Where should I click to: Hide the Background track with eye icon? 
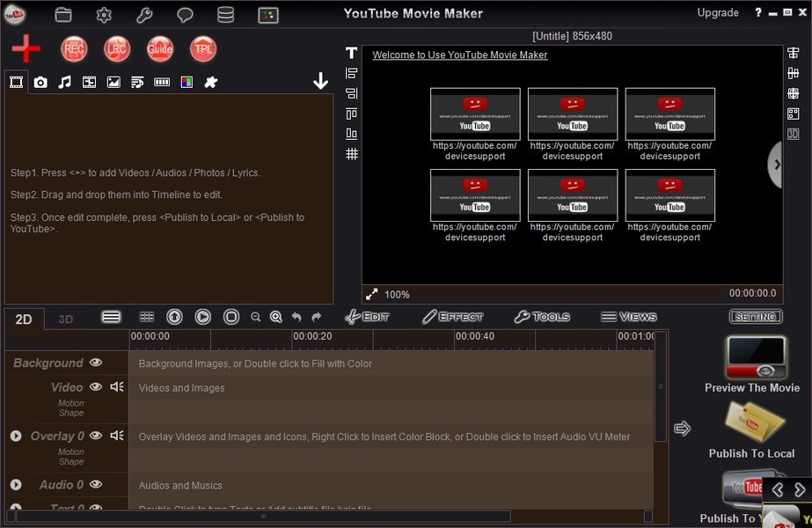[x=96, y=363]
